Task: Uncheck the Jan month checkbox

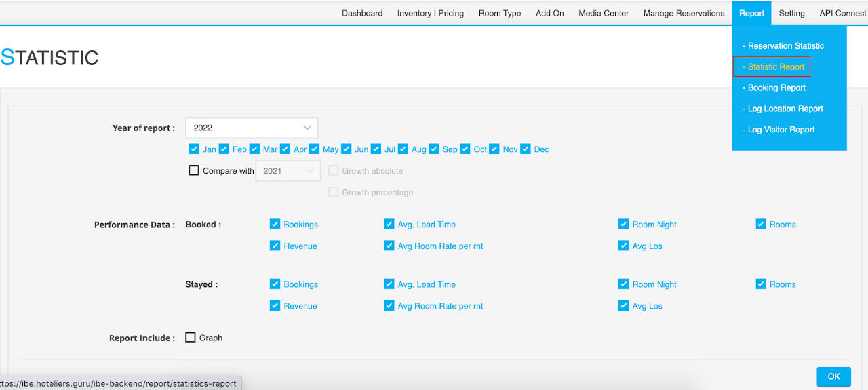Action: click(194, 149)
